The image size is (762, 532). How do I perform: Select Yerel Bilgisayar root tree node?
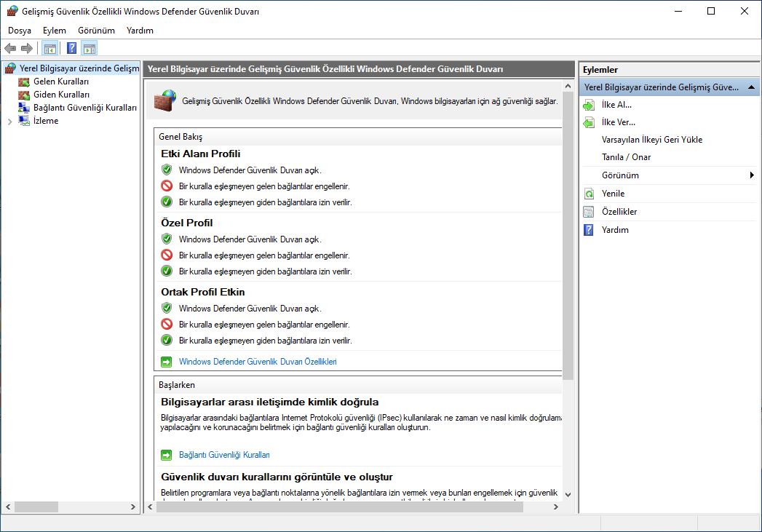pyautogui.click(x=79, y=68)
